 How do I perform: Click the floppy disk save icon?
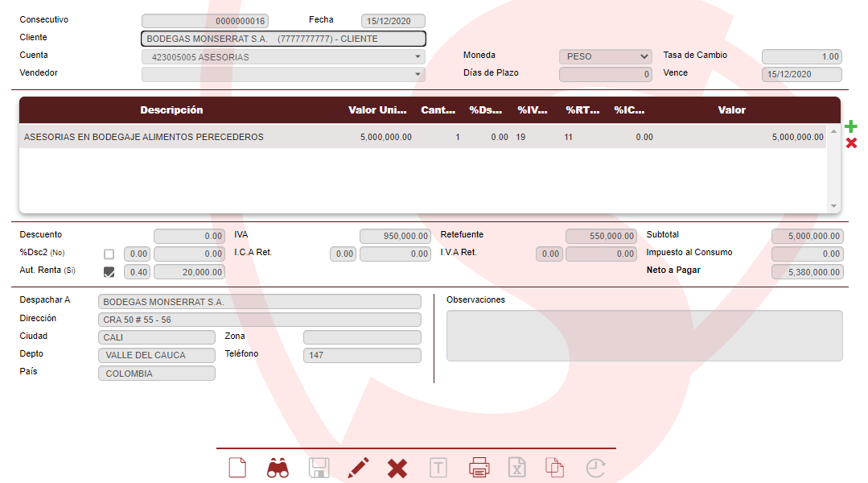(x=319, y=468)
